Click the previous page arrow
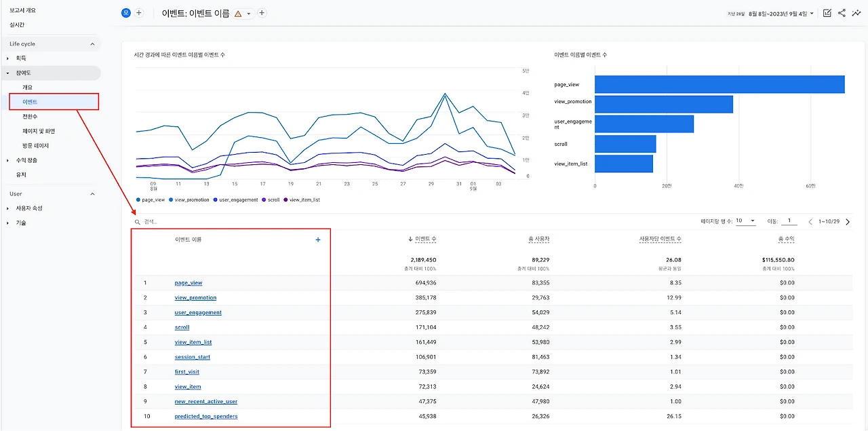 click(x=810, y=221)
